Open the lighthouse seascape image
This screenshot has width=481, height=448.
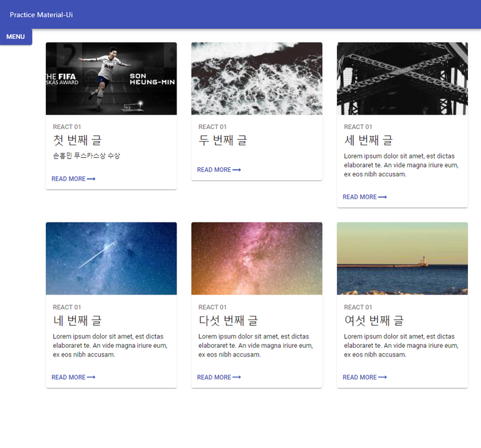(x=403, y=259)
